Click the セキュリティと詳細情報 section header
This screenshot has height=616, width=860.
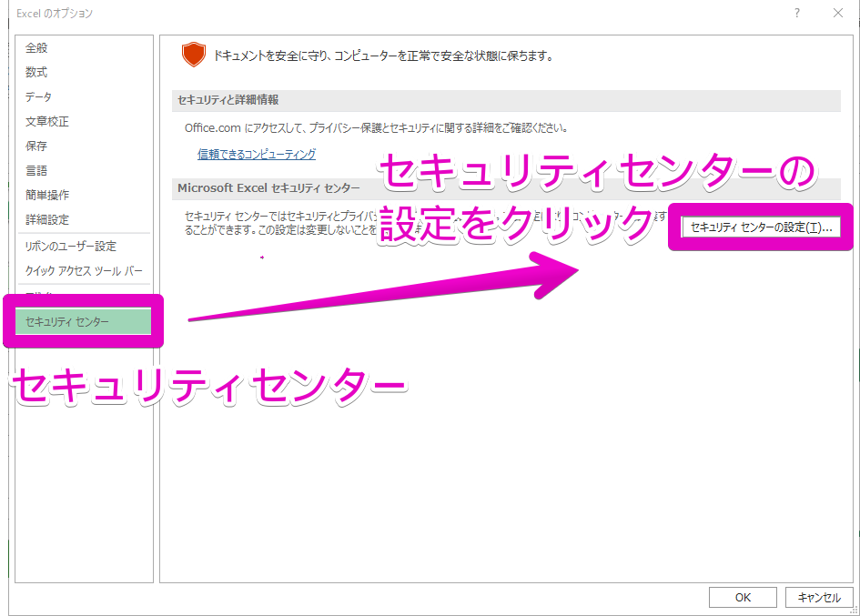228,100
